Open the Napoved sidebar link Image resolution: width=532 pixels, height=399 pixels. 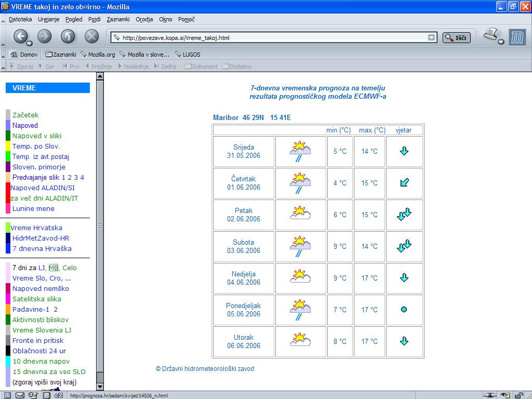[25, 125]
